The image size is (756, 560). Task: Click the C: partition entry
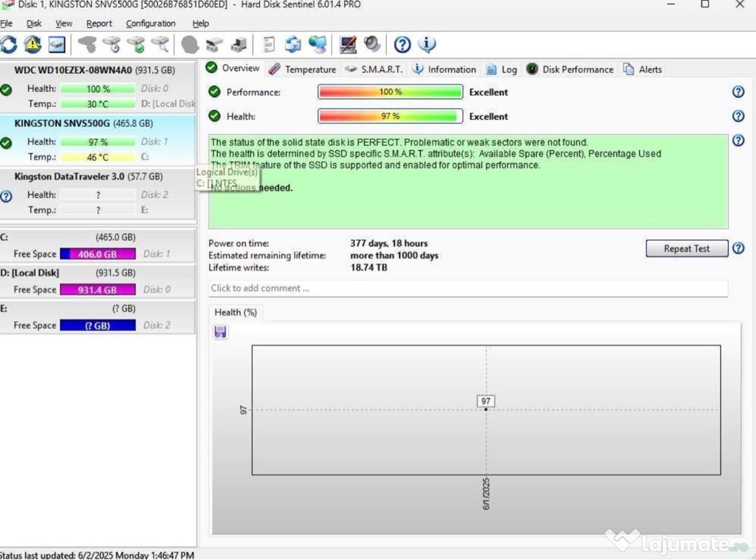(x=98, y=245)
